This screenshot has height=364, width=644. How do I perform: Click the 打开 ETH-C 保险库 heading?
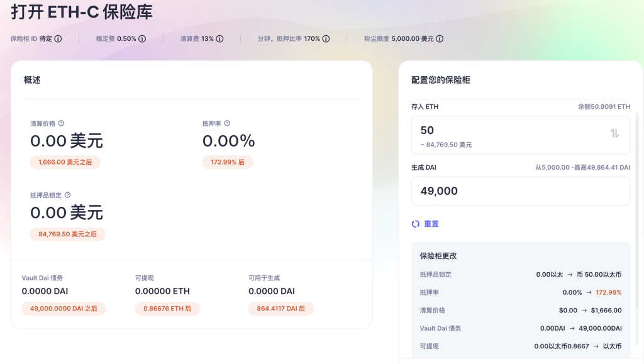pos(82,12)
